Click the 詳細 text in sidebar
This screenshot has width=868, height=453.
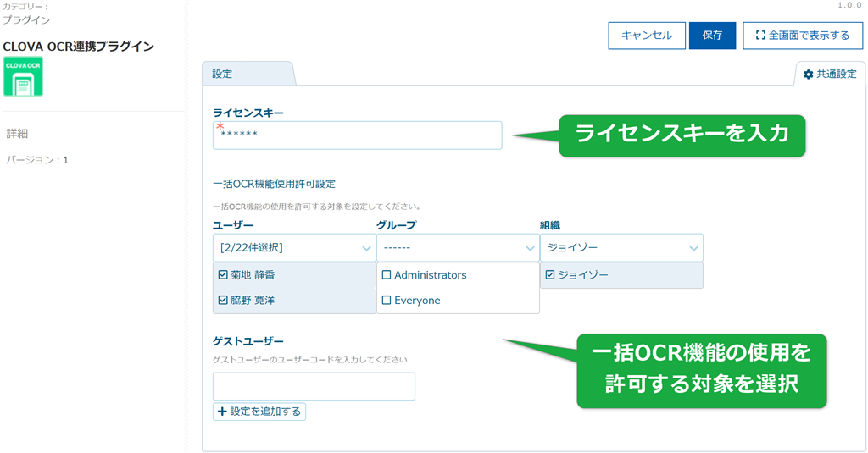coord(17,133)
